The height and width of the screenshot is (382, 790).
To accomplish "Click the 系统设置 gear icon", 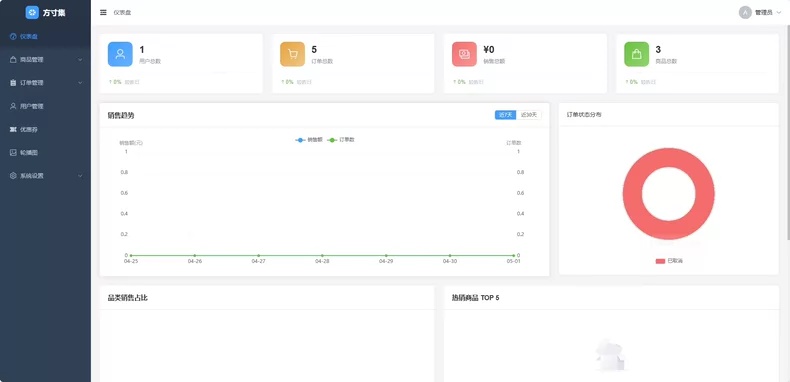I will [x=13, y=176].
